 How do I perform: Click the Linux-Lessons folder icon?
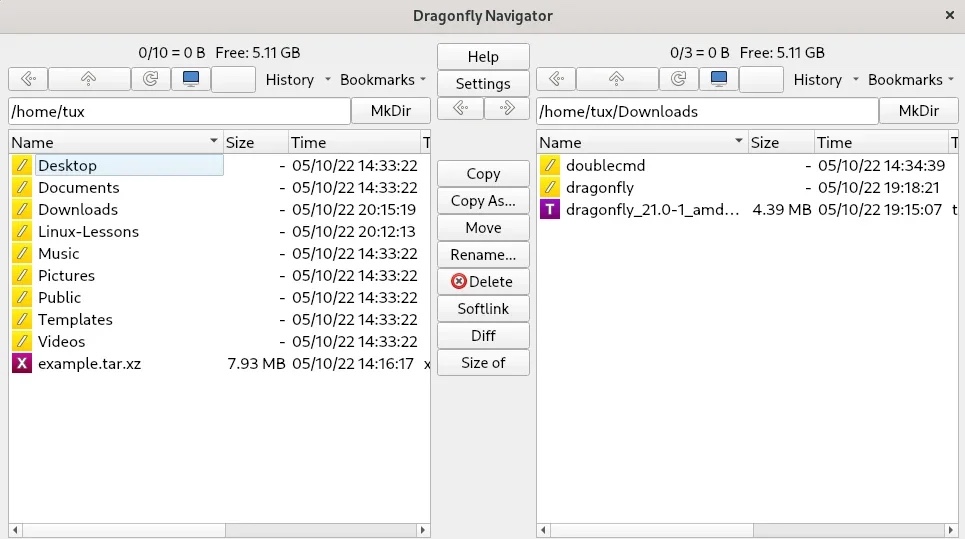coord(22,232)
